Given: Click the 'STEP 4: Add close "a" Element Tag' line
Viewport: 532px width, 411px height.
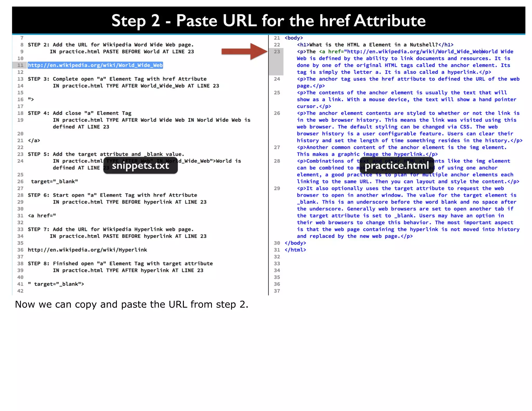Looking at the screenshot, I should tap(79, 113).
